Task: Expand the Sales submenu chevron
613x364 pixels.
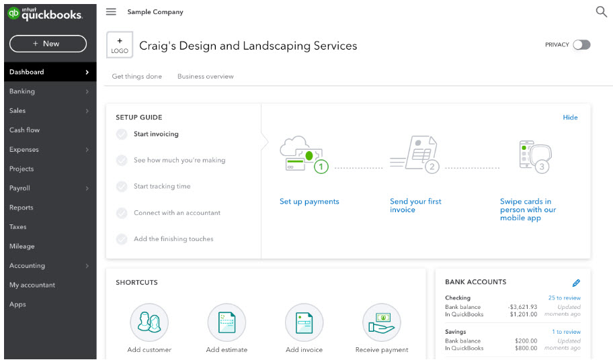Action: click(x=87, y=111)
